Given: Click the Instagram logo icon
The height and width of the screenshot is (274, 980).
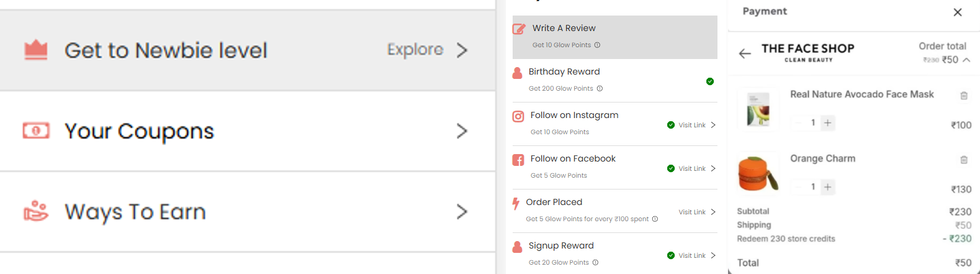Looking at the screenshot, I should (518, 116).
